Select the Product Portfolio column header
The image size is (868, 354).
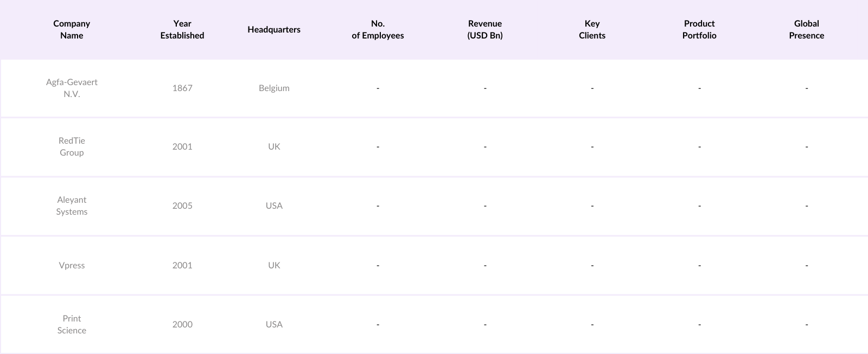699,29
